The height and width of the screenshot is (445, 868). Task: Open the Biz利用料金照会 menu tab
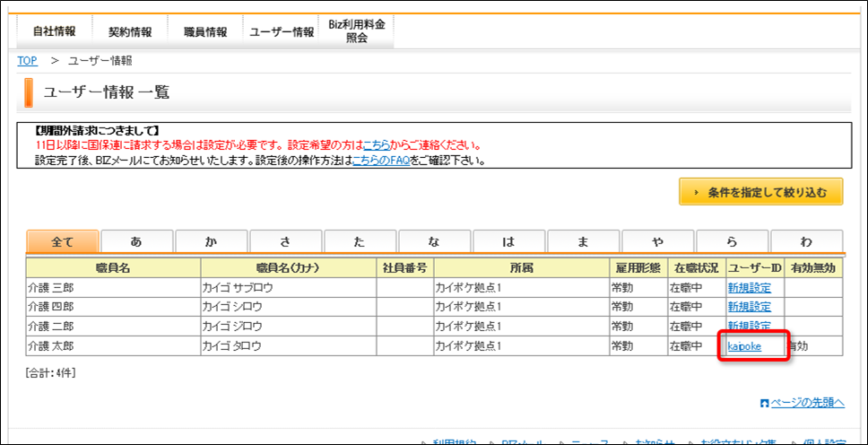click(x=357, y=31)
